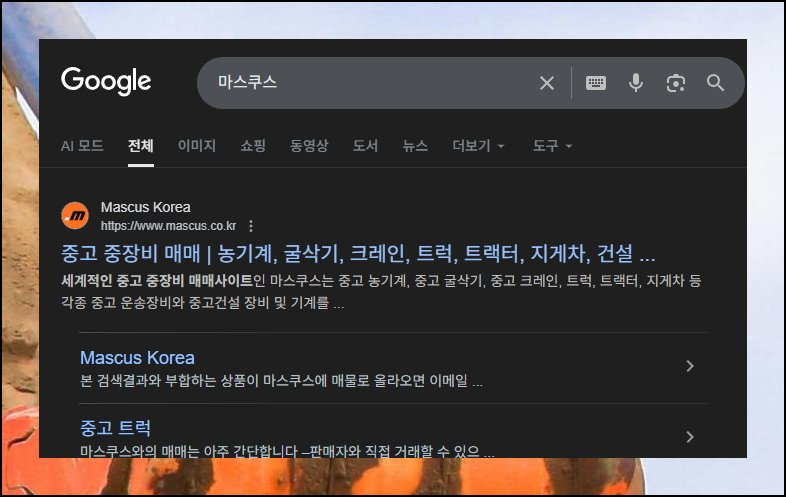Submit search with the magnifying glass icon
Image resolution: width=786 pixels, height=497 pixels.
point(715,83)
